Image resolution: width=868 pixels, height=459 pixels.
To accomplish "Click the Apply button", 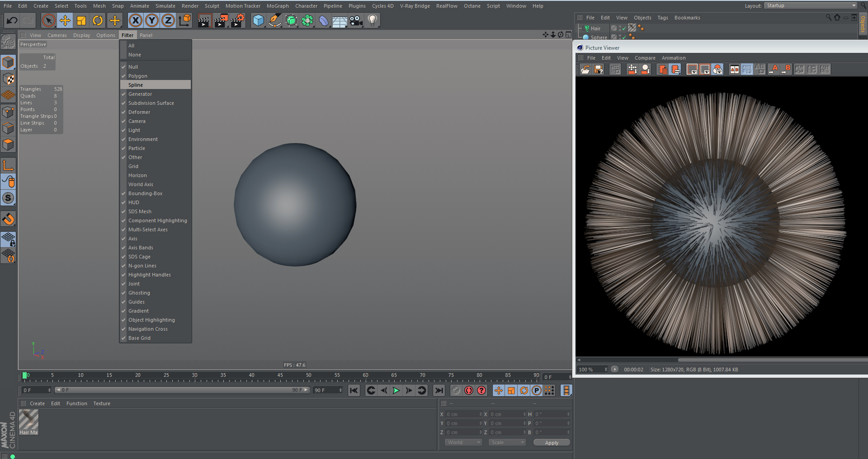I will [552, 443].
